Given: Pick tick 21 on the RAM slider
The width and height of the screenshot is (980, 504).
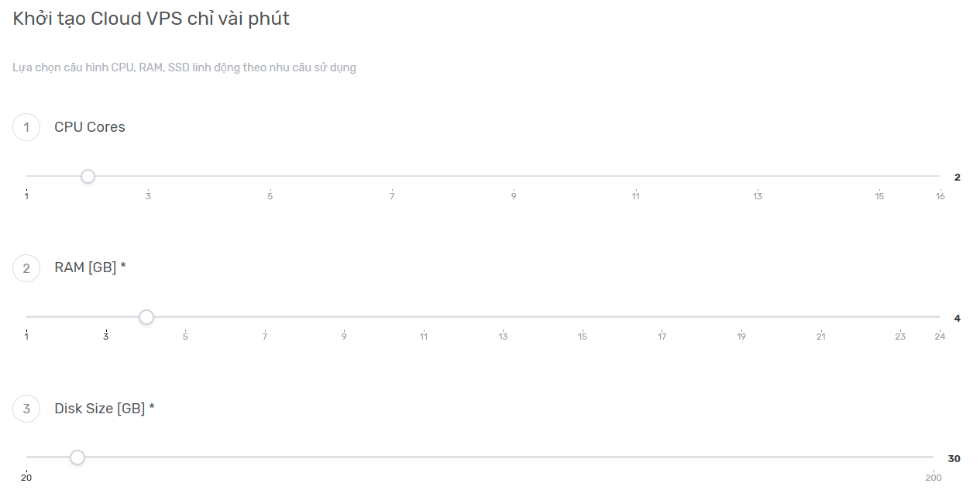Looking at the screenshot, I should [821, 337].
